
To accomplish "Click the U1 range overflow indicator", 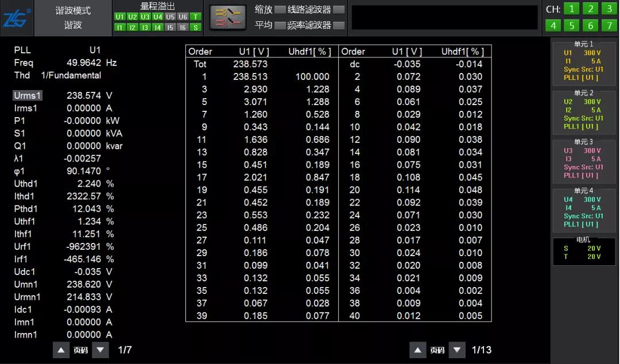I will click(119, 17).
